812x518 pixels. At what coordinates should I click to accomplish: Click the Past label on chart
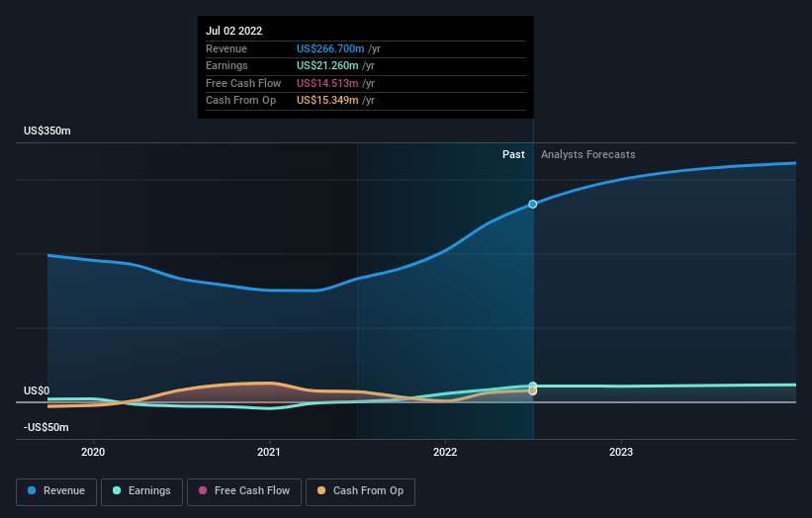(x=513, y=155)
